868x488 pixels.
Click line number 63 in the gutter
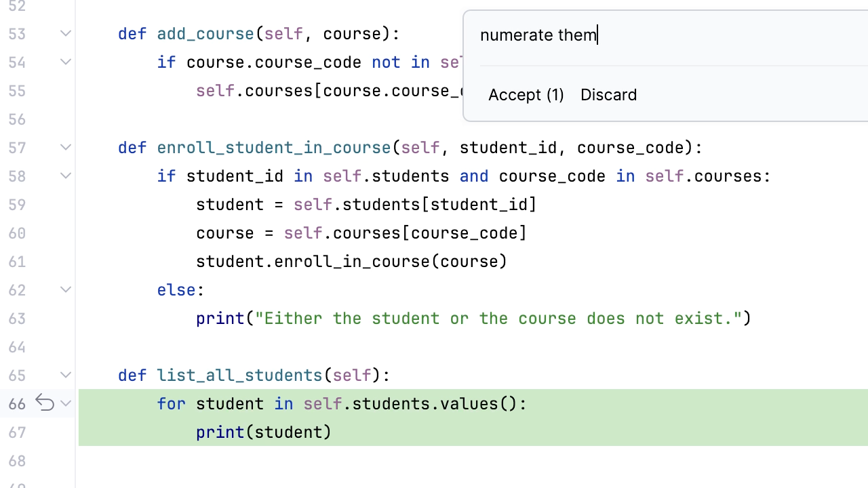17,319
